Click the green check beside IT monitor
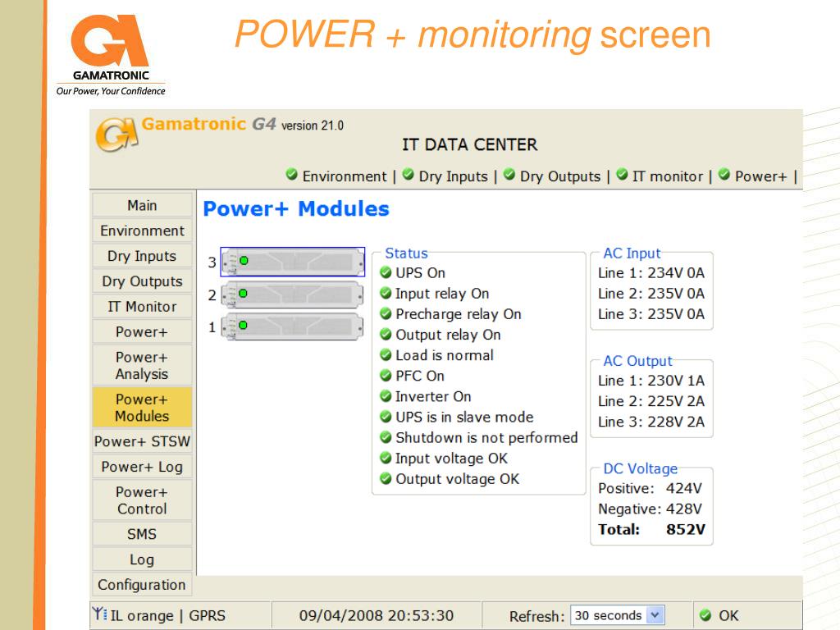Viewport: 840px width, 630px height. tap(622, 174)
